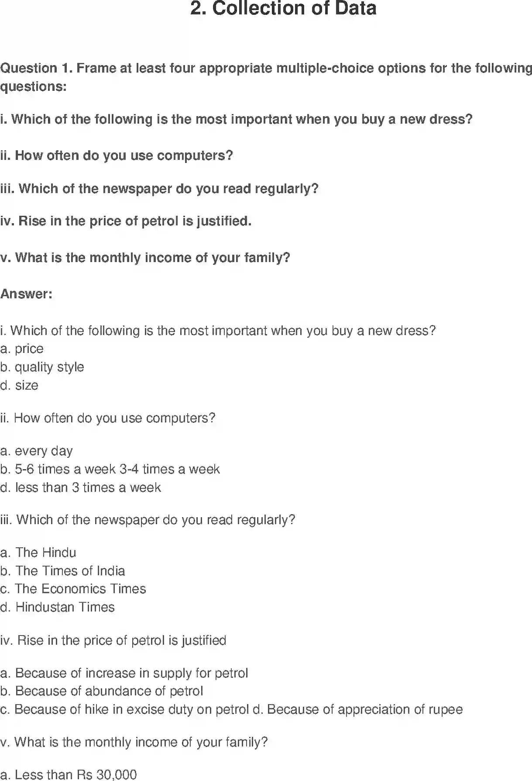Select "d. Hindustan Times" option

(58, 607)
